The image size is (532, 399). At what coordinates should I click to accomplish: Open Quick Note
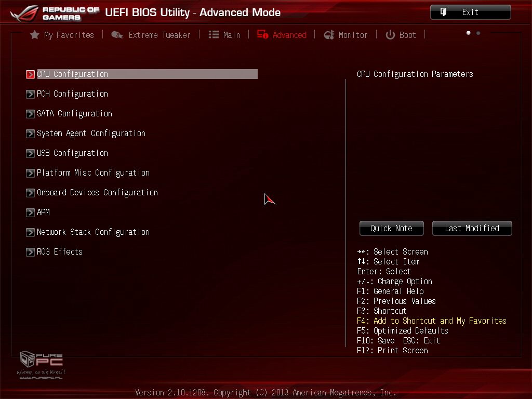(x=392, y=229)
